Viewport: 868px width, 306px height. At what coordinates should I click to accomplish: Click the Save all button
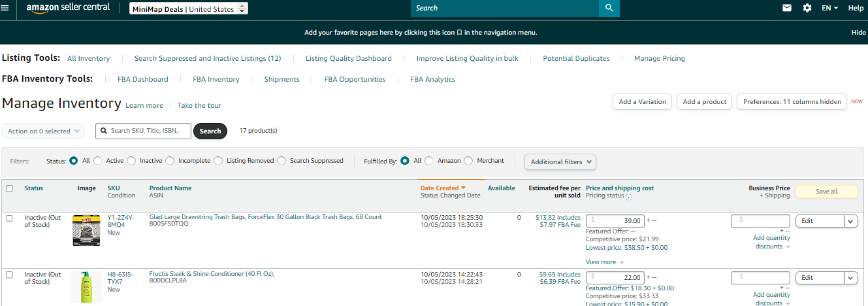pos(826,192)
